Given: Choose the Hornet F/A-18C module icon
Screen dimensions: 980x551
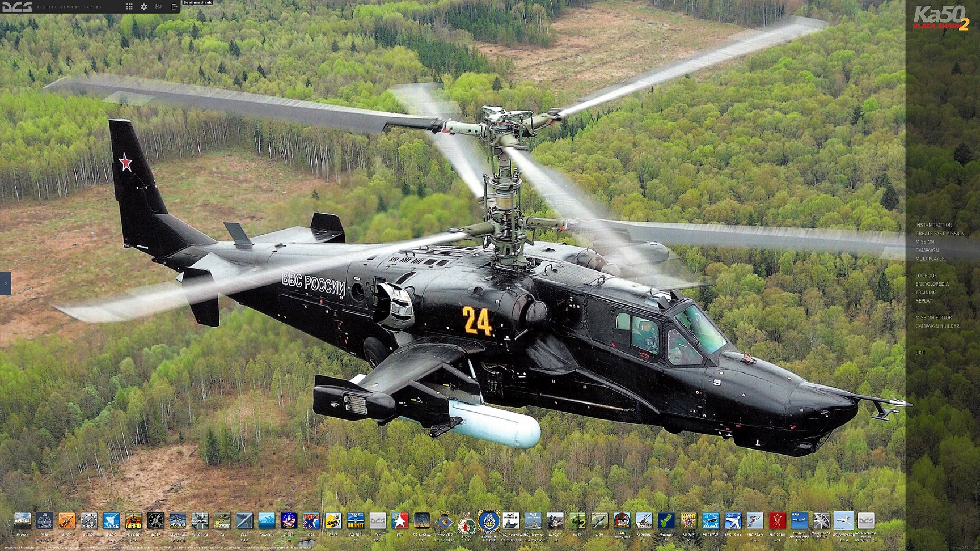Looking at the screenshot, I should pos(356,521).
